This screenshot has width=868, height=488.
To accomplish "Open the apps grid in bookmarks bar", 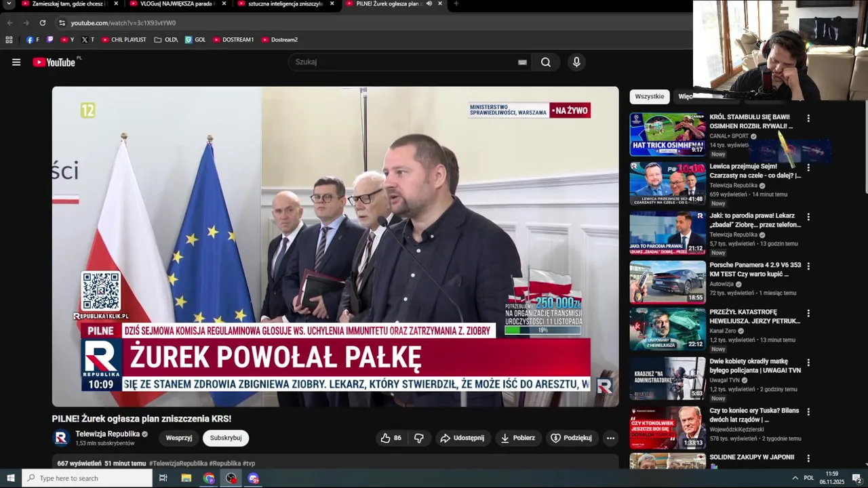I will [9, 40].
